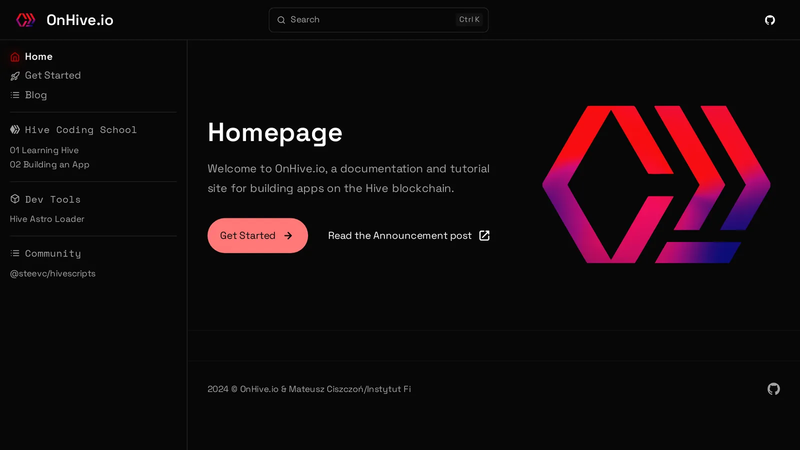Click the Hive icon beside Hive Coding School
This screenshot has height=450, width=800.
(x=15, y=130)
